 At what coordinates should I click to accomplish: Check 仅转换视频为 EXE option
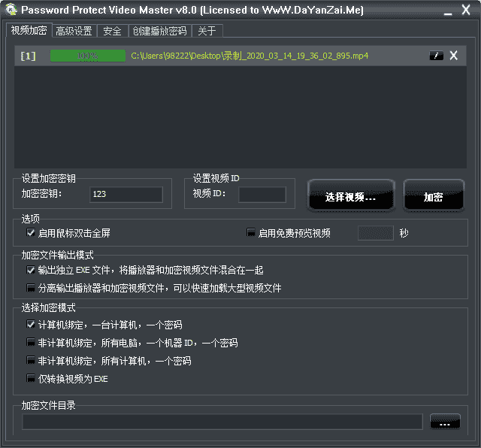pyautogui.click(x=31, y=378)
